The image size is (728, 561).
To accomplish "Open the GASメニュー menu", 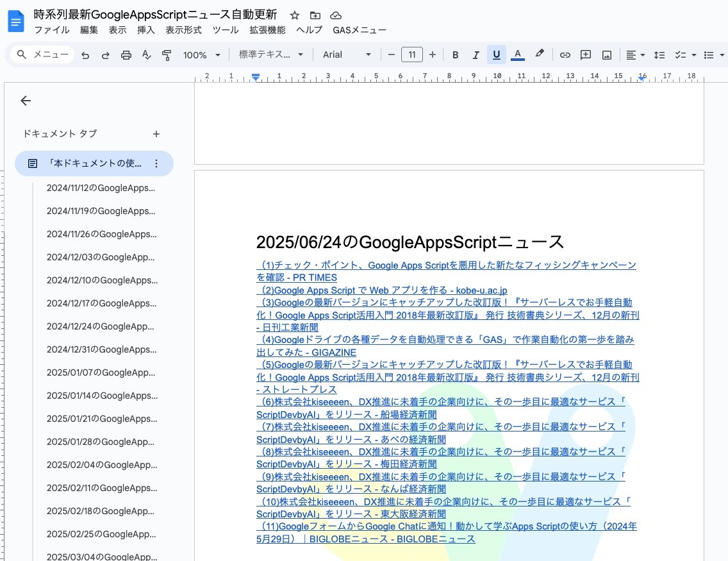I will 360,30.
